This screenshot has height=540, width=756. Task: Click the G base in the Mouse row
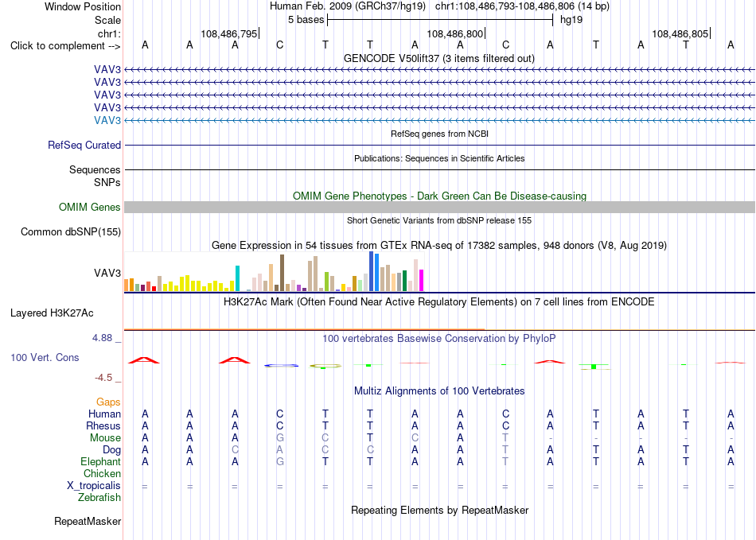[x=279, y=438]
